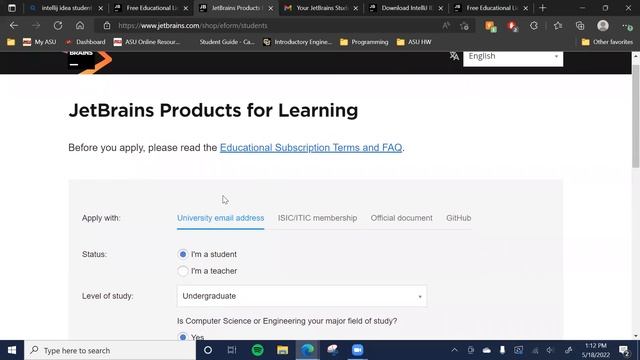Open a new tab with plus button

(x=542, y=8)
